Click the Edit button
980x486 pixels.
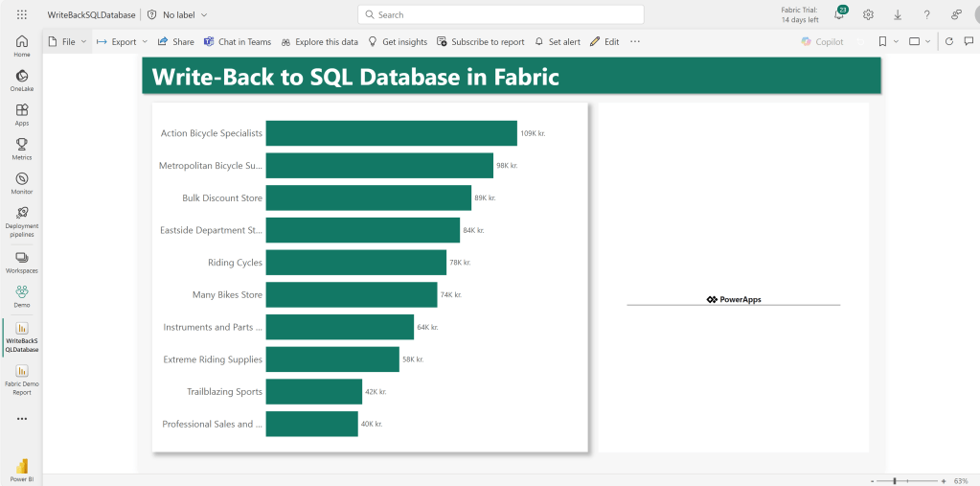point(604,41)
